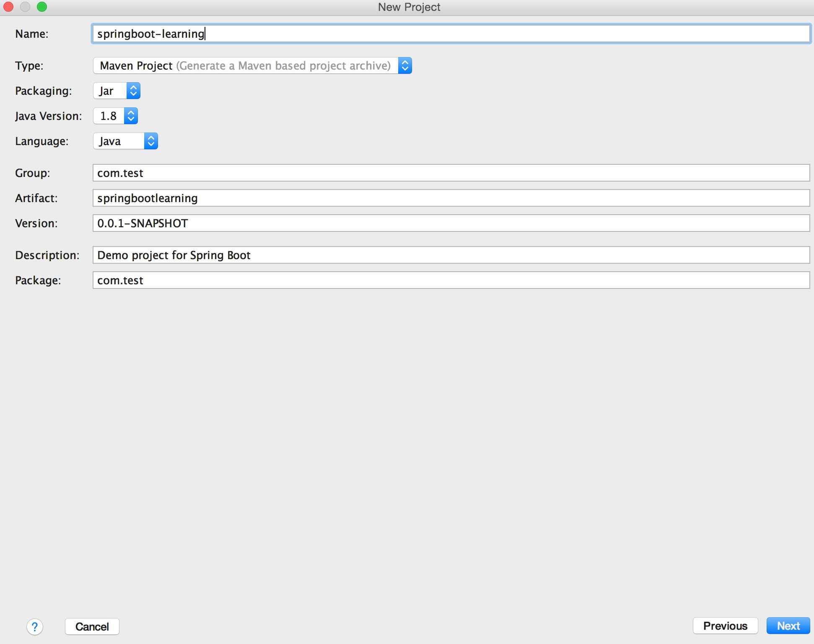Open the Packaging Jar dropdown

[133, 91]
